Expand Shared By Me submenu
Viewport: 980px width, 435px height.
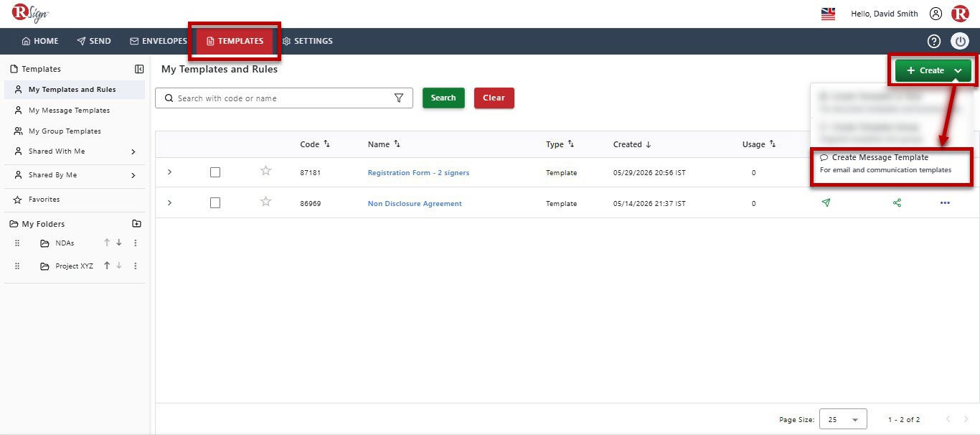click(x=133, y=175)
